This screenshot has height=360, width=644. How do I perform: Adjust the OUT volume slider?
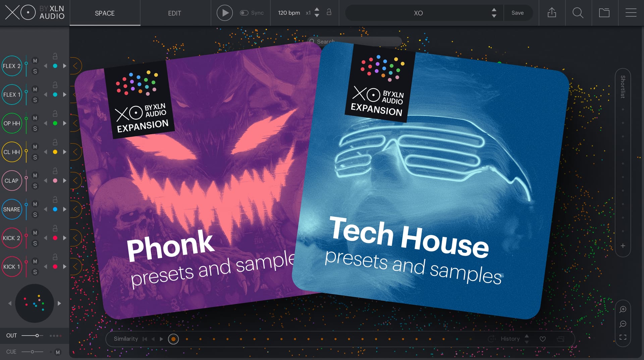pos(32,335)
